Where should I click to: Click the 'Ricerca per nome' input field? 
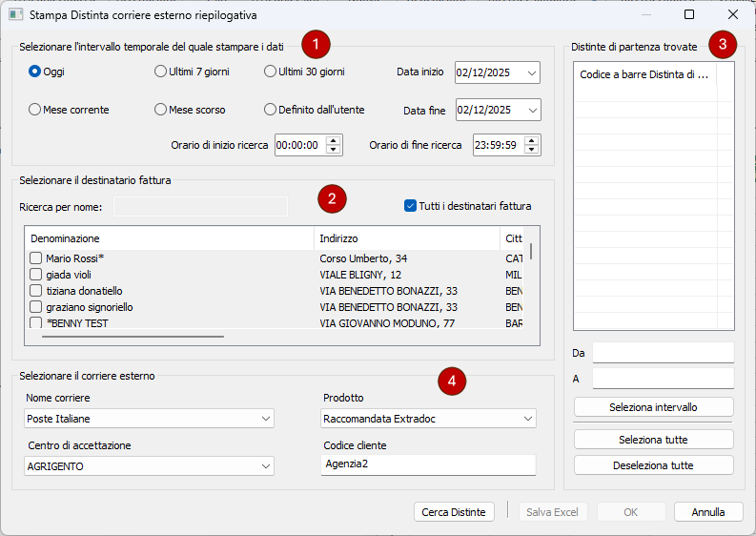pyautogui.click(x=200, y=206)
